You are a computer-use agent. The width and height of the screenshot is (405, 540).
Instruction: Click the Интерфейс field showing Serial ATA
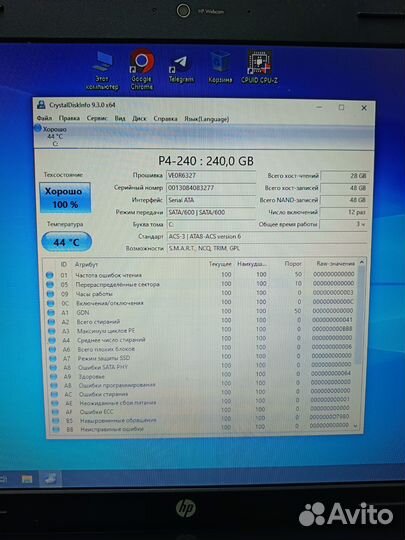pyautogui.click(x=211, y=200)
